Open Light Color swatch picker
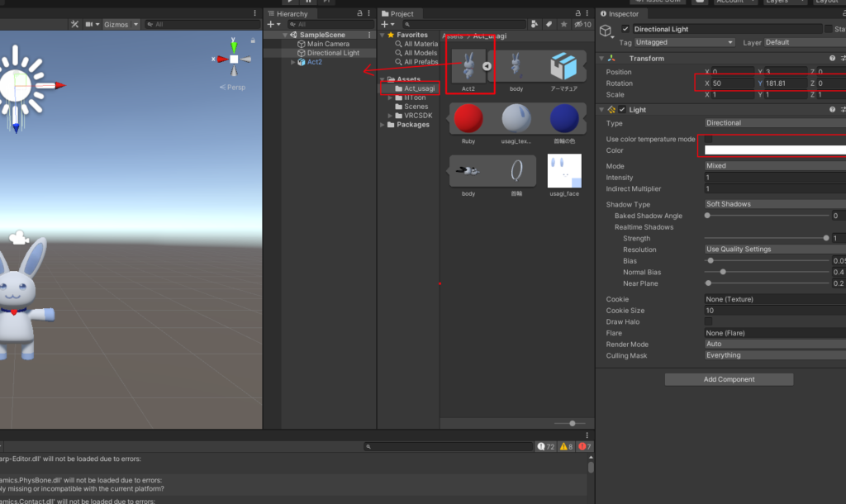The image size is (846, 504). point(775,150)
